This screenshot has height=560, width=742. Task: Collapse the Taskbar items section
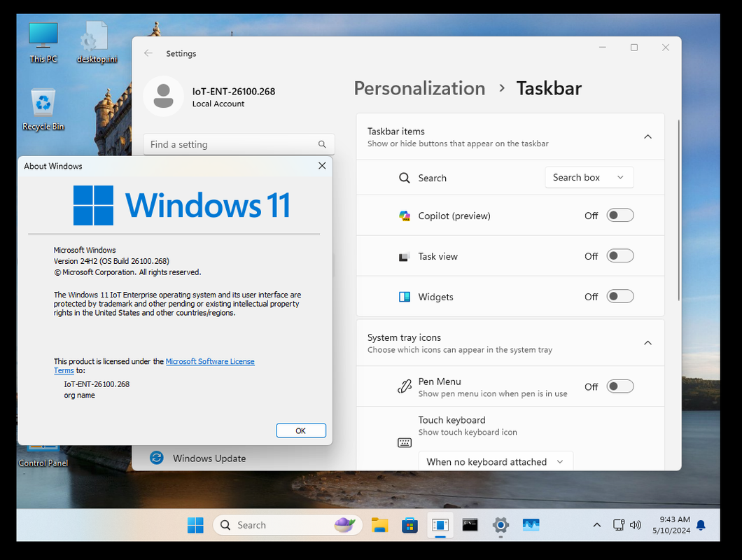click(647, 136)
